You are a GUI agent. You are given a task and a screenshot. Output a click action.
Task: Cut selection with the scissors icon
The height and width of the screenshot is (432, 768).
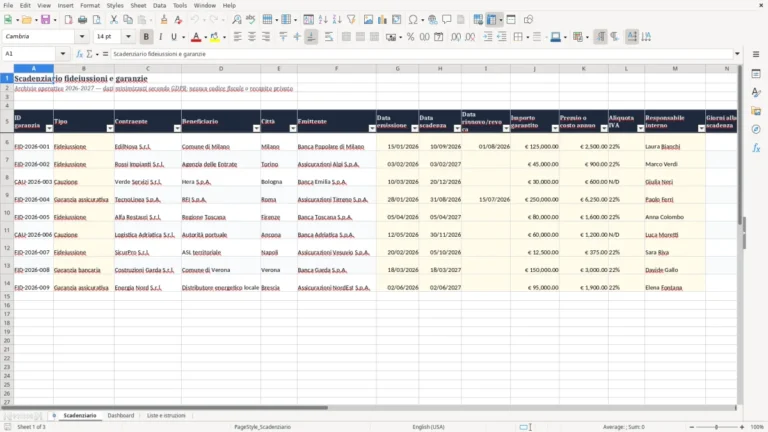click(114, 20)
